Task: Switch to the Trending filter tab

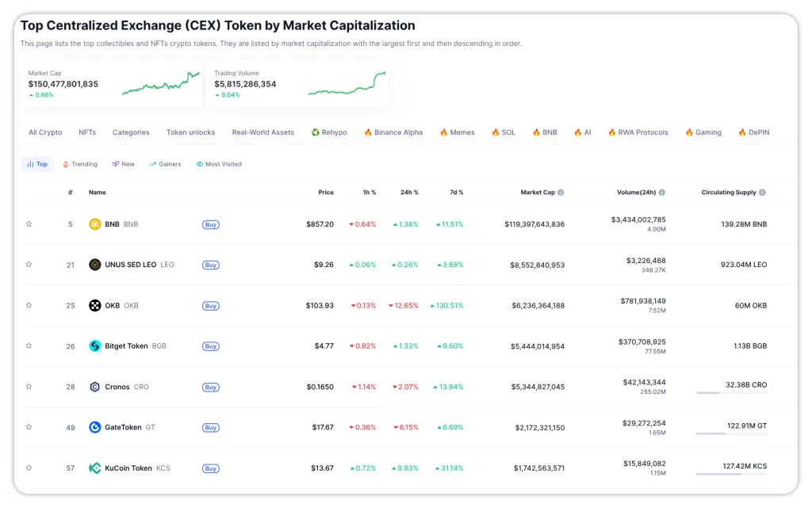Action: click(79, 164)
